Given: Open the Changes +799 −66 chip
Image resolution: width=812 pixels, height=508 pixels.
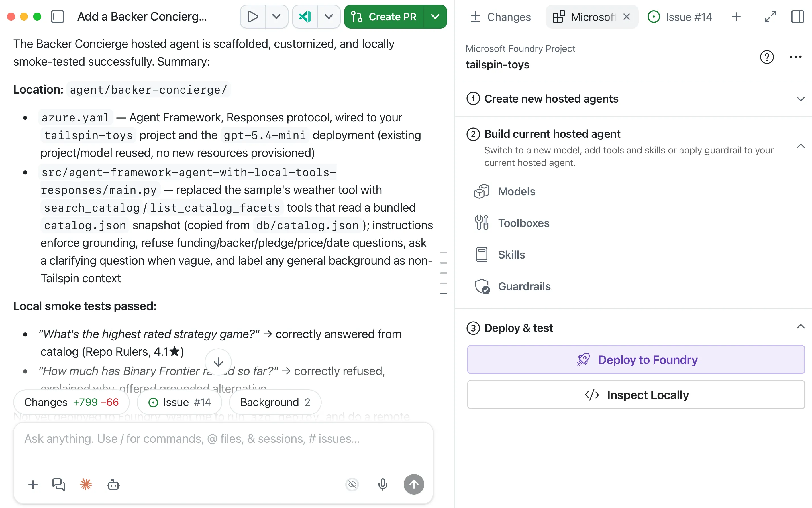Looking at the screenshot, I should click(72, 402).
